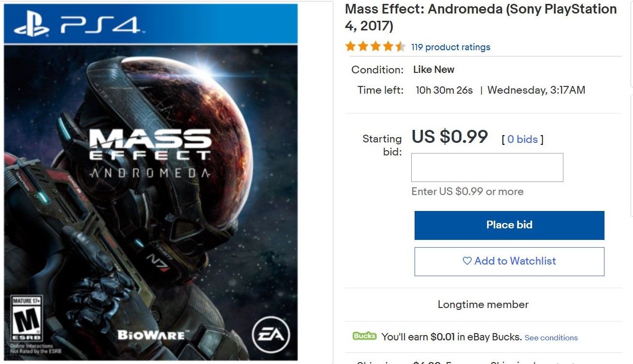
Task: Click See conditions for eBay Bucks
Action: point(551,337)
